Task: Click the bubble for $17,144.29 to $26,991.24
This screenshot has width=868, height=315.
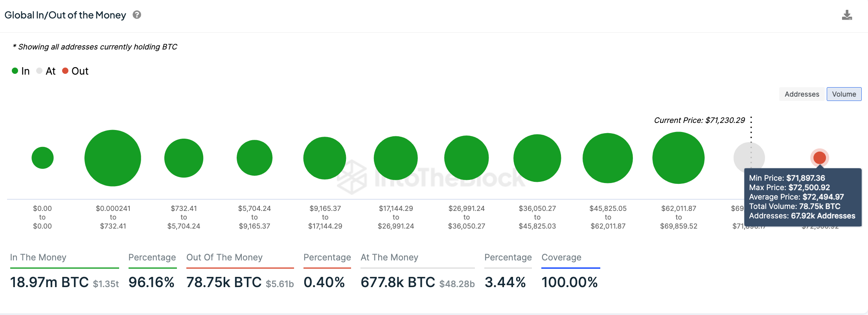Action: coord(396,158)
